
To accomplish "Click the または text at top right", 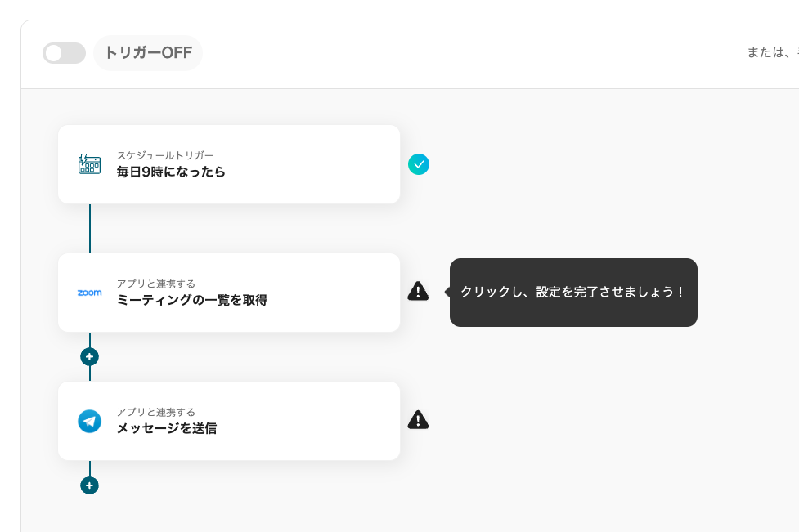I will tap(766, 53).
